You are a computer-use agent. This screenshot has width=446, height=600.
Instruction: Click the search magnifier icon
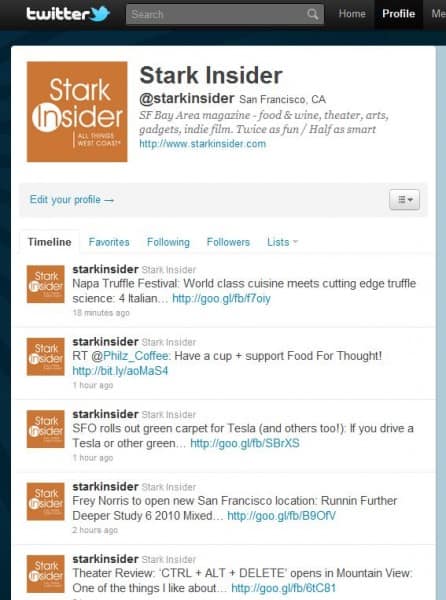click(x=313, y=15)
